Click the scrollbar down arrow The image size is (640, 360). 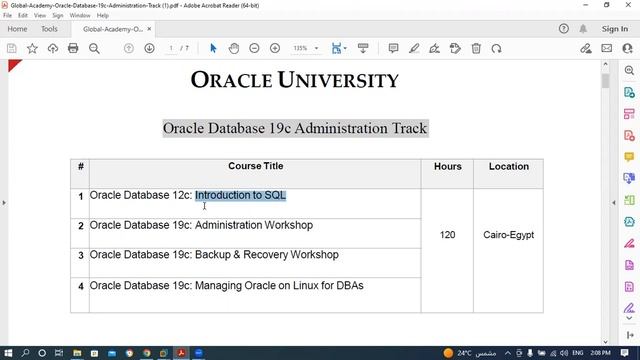point(605,342)
